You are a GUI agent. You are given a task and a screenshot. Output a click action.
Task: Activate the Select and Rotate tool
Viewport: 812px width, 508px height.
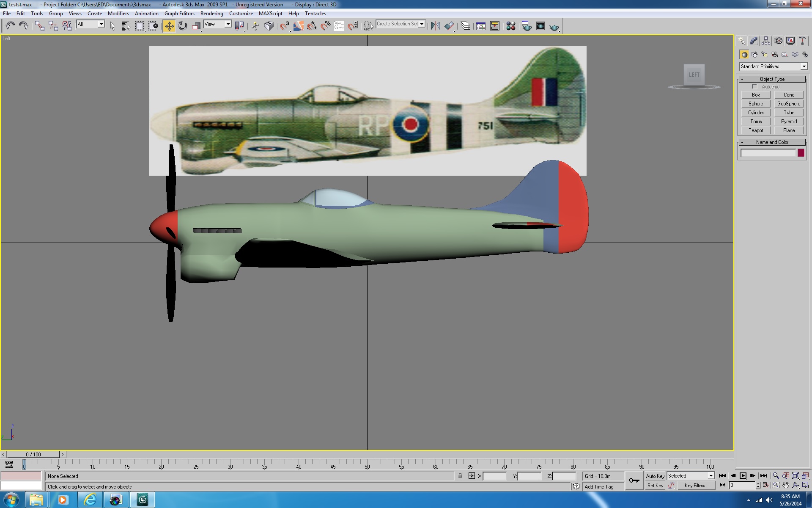(x=183, y=26)
